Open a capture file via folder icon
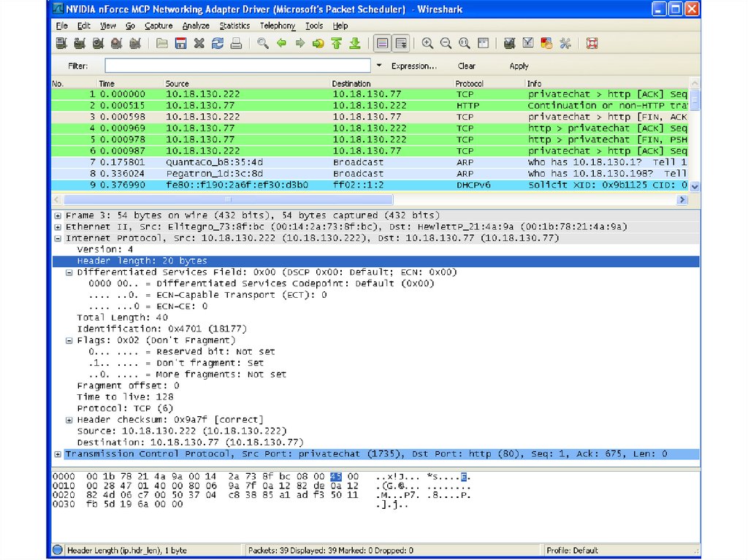 pos(162,44)
